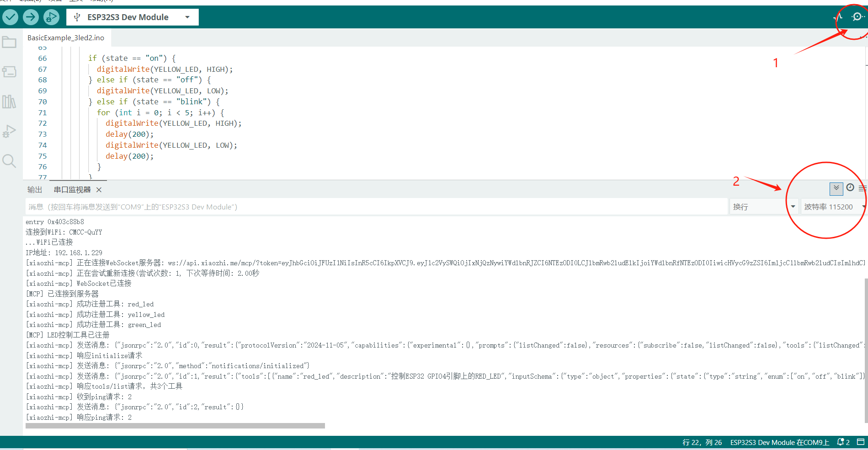Open the Serial Plotter icon
The height and width of the screenshot is (450, 868).
[838, 17]
